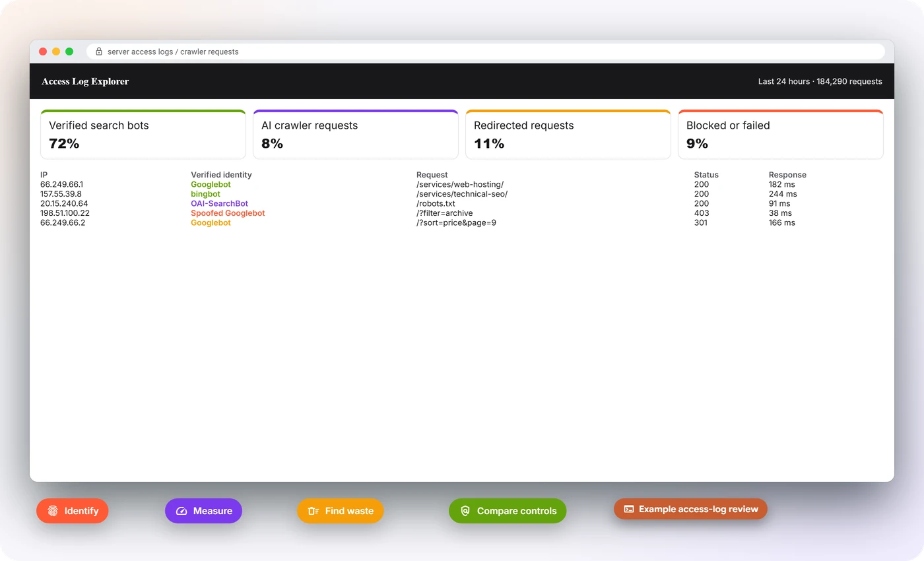Select the Identify button label
Image resolution: width=924 pixels, height=561 pixels.
81,511
